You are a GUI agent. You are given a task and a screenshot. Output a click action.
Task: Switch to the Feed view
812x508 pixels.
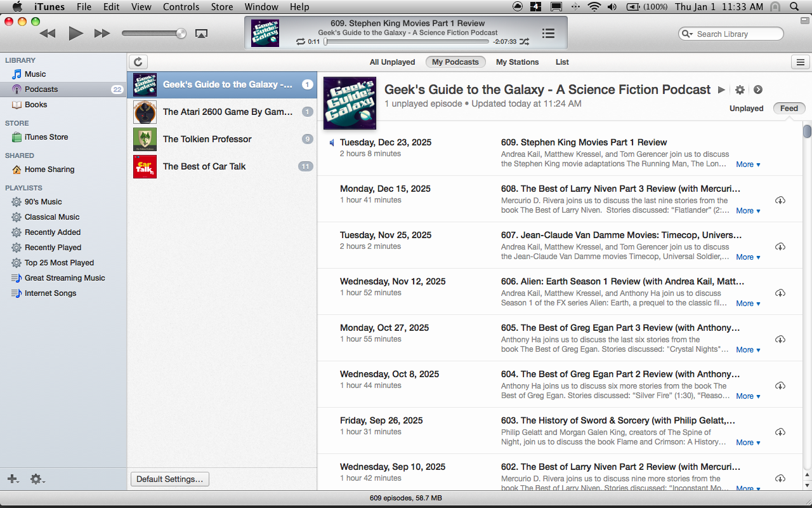click(x=789, y=108)
